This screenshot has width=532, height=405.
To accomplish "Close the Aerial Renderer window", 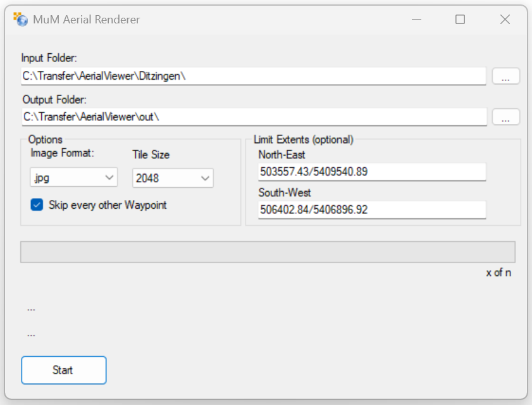I will coord(505,20).
